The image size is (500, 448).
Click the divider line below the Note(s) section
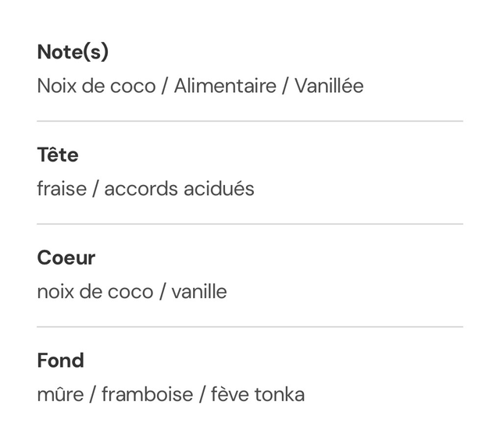[x=250, y=121]
